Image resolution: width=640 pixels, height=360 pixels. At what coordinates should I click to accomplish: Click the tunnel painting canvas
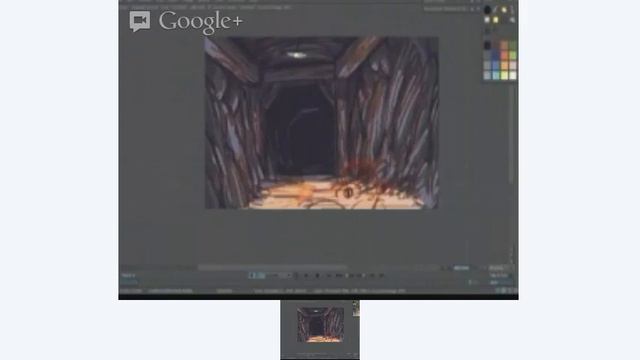coord(321,123)
